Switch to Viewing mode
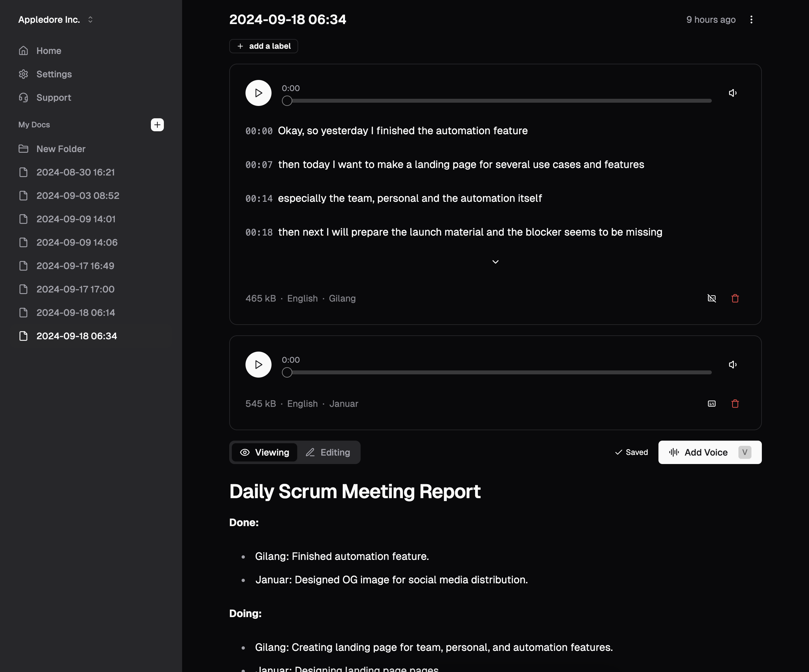809x672 pixels. [x=264, y=452]
